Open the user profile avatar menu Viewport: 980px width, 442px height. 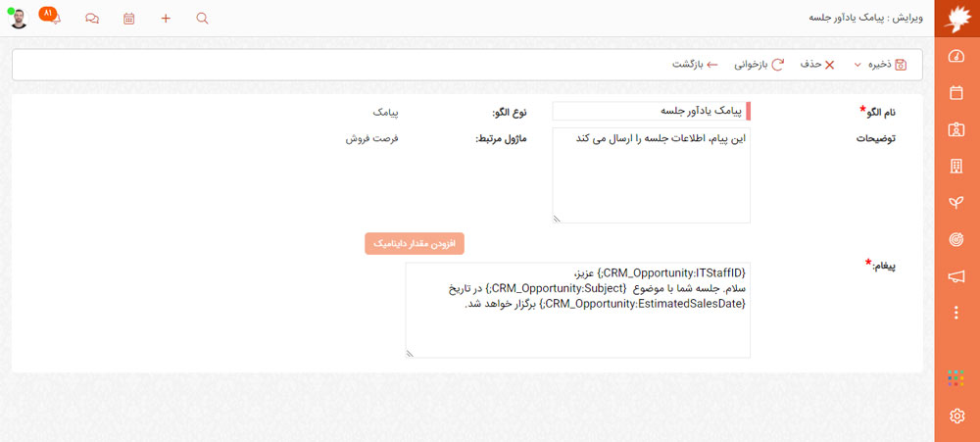[x=18, y=18]
